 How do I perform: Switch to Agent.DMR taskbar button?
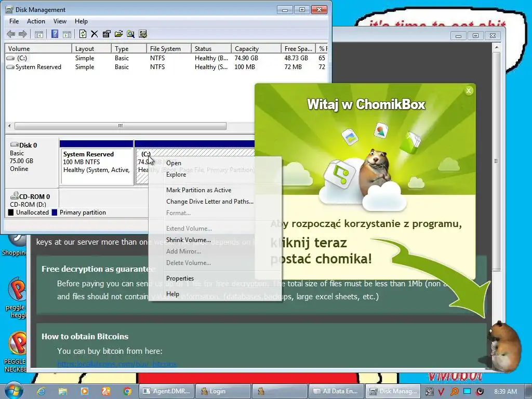pyautogui.click(x=167, y=391)
